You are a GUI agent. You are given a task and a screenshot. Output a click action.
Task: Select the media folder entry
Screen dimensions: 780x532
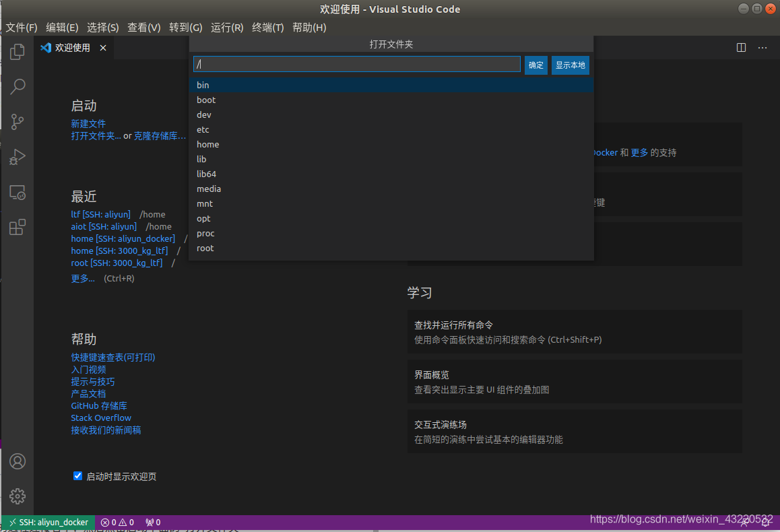(x=391, y=189)
